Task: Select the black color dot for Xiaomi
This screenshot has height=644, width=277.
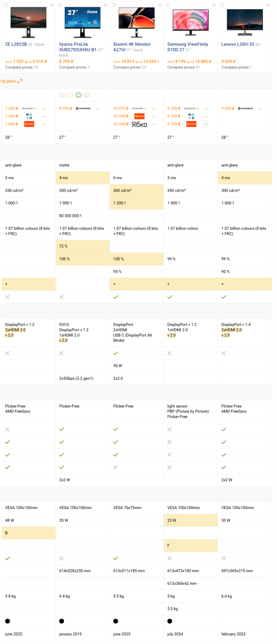Action: [116, 621]
